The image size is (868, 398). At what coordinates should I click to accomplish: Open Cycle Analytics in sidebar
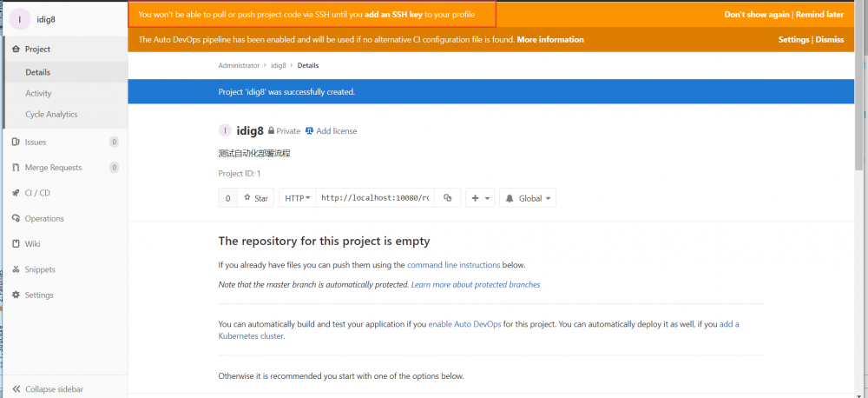[x=51, y=114]
